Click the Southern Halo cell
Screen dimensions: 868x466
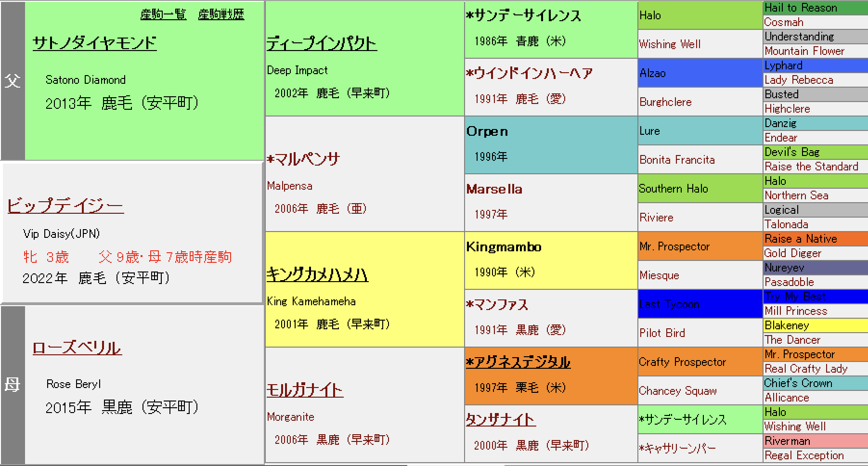673,189
